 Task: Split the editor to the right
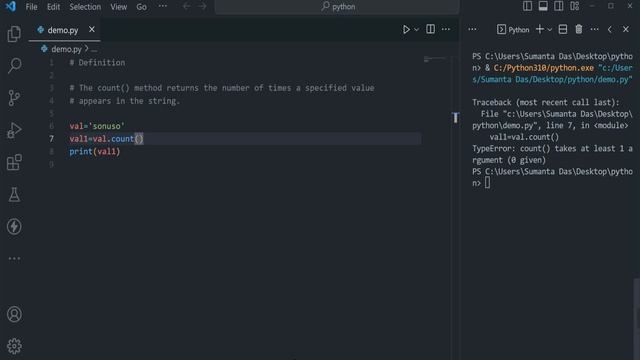tap(430, 29)
